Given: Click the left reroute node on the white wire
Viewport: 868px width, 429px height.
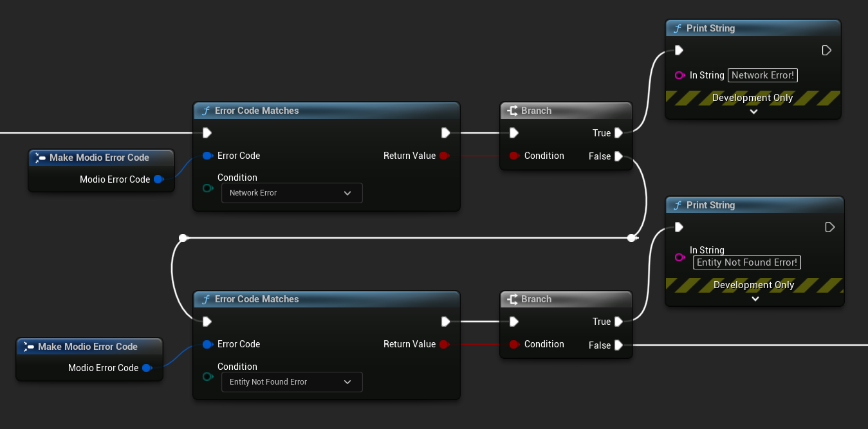Looking at the screenshot, I should pyautogui.click(x=183, y=238).
